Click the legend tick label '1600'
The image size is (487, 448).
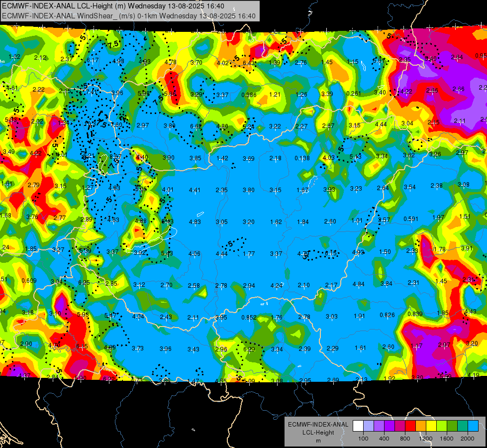[447, 439]
